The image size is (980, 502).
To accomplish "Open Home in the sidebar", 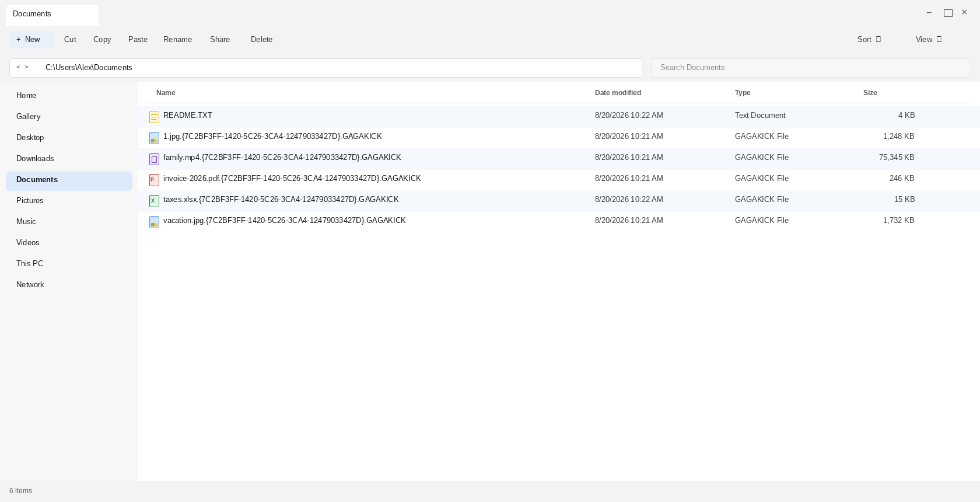I will point(69,96).
